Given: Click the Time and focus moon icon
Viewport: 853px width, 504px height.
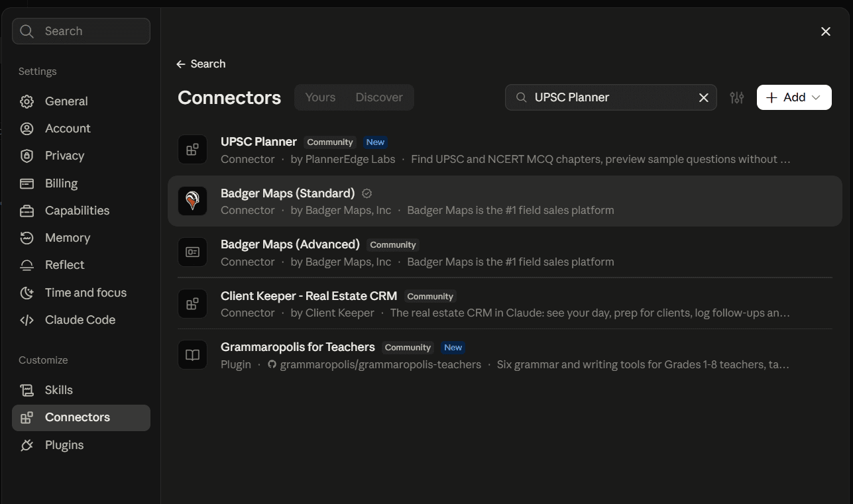Looking at the screenshot, I should click(27, 293).
